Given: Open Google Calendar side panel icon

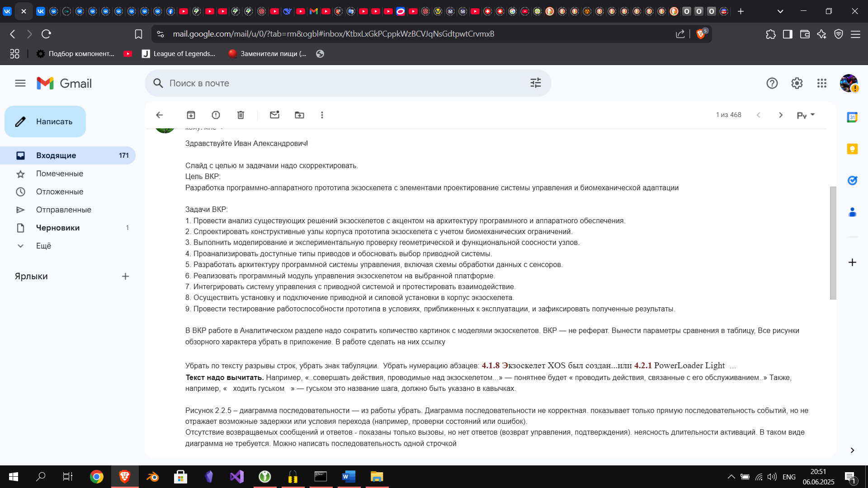Looking at the screenshot, I should click(852, 117).
